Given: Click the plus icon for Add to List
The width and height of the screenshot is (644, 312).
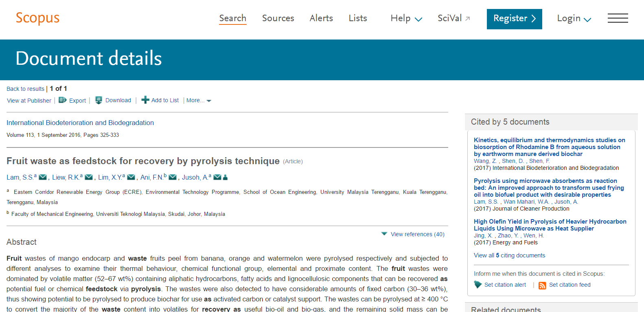Looking at the screenshot, I should pos(145,100).
